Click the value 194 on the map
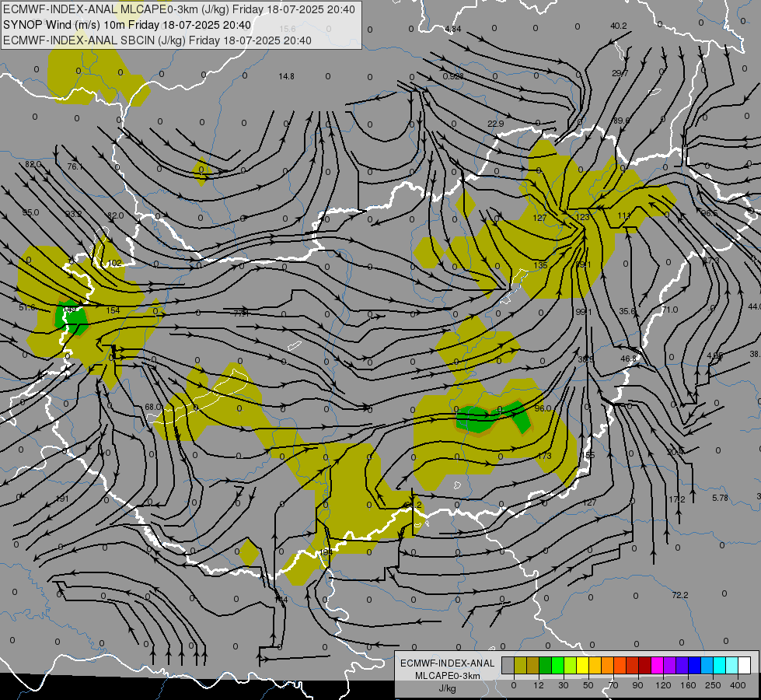761x700 pixels. [326, 552]
